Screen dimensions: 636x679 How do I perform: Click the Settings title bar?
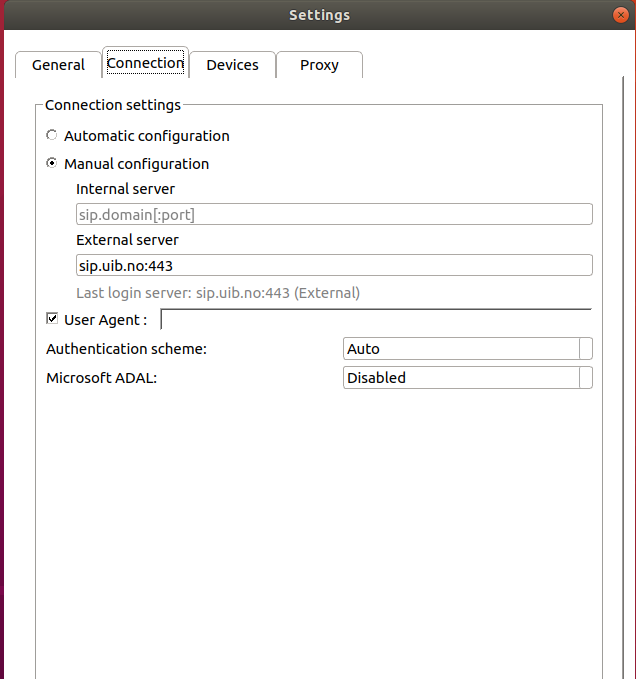click(319, 15)
